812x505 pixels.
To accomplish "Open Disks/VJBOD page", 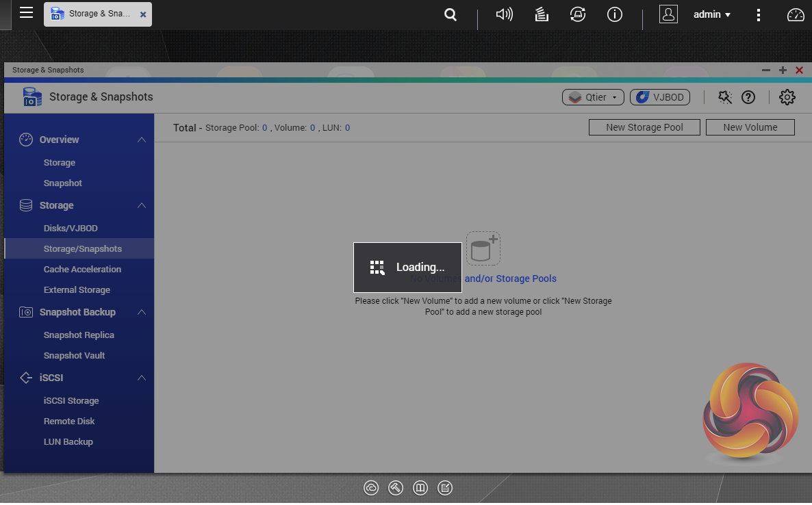I will (x=71, y=228).
